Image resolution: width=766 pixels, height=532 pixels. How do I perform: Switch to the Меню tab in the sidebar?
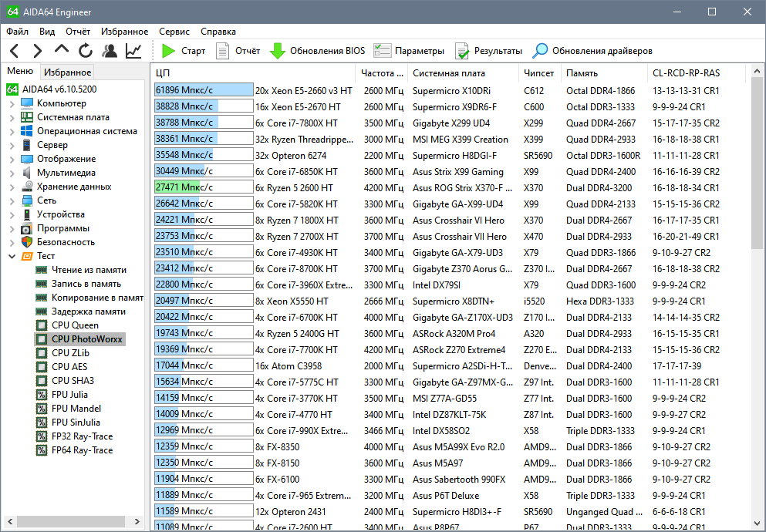tap(20, 71)
